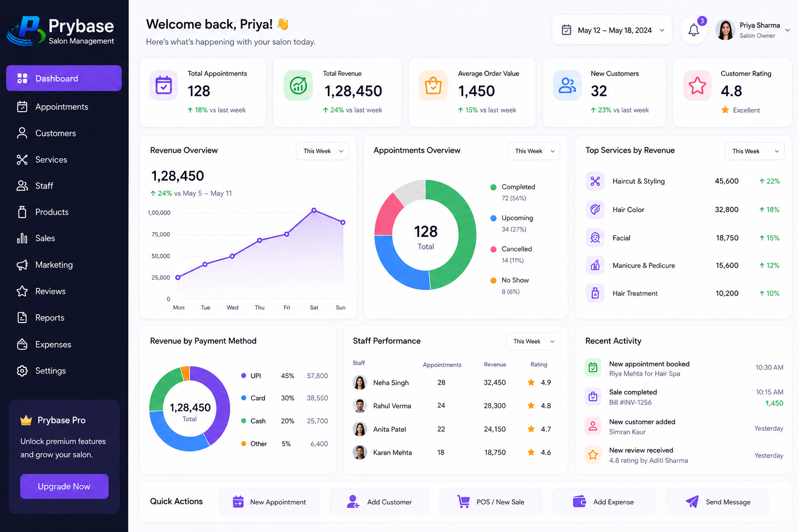Click the Add Expense wallet icon
The image size is (798, 532).
click(x=579, y=501)
